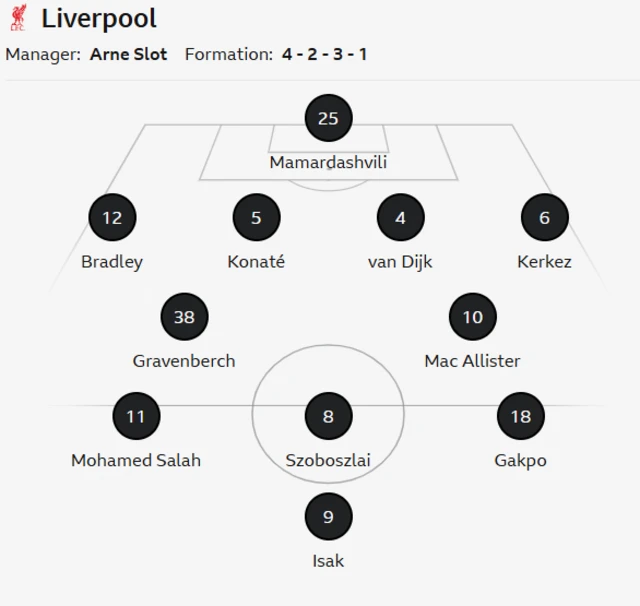Click the Szoboszlai name label
This screenshot has width=640, height=606.
[328, 460]
